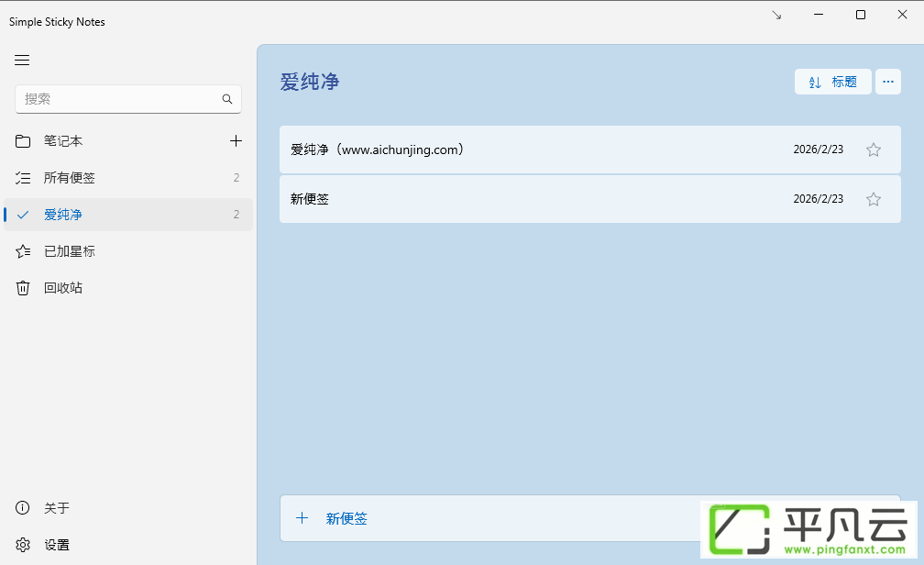Click the compact view arrow in title bar
The width and height of the screenshot is (924, 565).
point(776,16)
